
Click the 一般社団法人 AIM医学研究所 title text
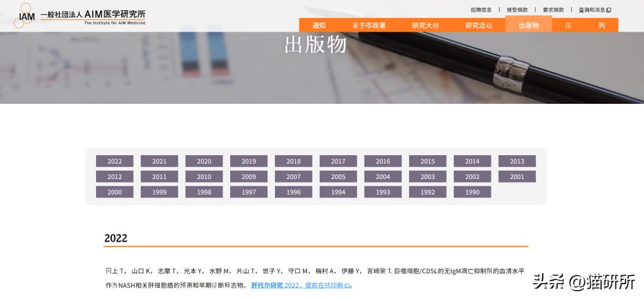pyautogui.click(x=93, y=14)
